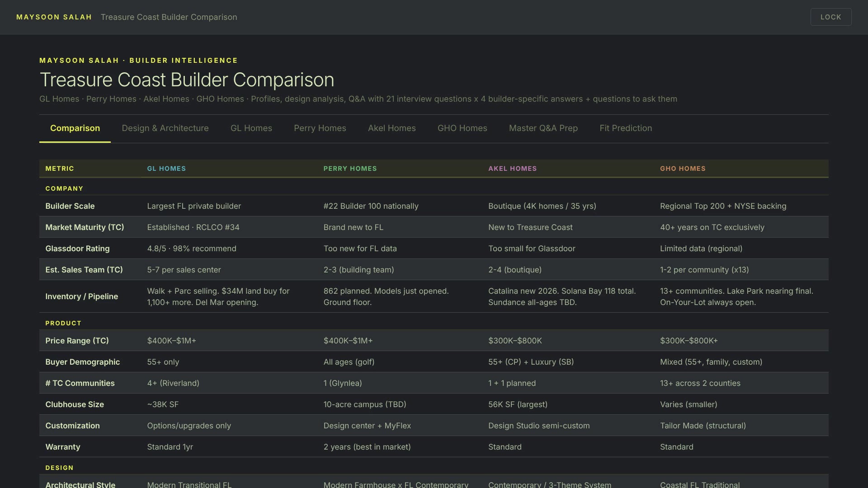Select the Inventory / Pipeline row label
This screenshot has height=488, width=868.
point(82,296)
